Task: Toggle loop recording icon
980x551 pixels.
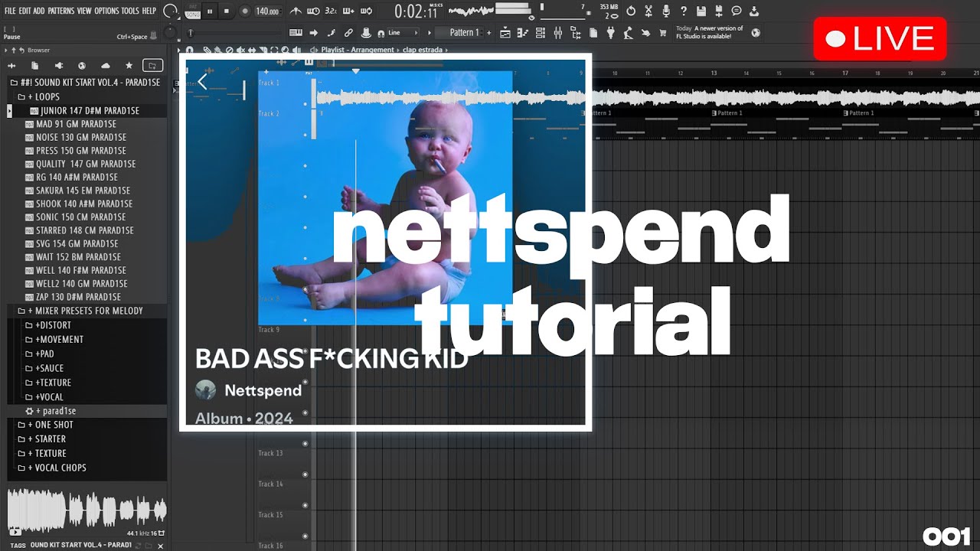Action: point(366,11)
